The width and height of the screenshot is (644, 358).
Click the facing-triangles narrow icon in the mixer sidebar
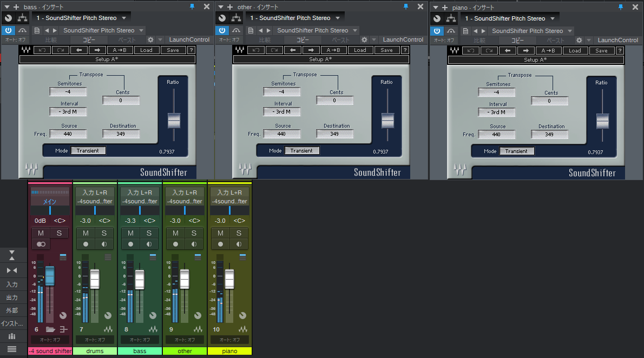12,270
